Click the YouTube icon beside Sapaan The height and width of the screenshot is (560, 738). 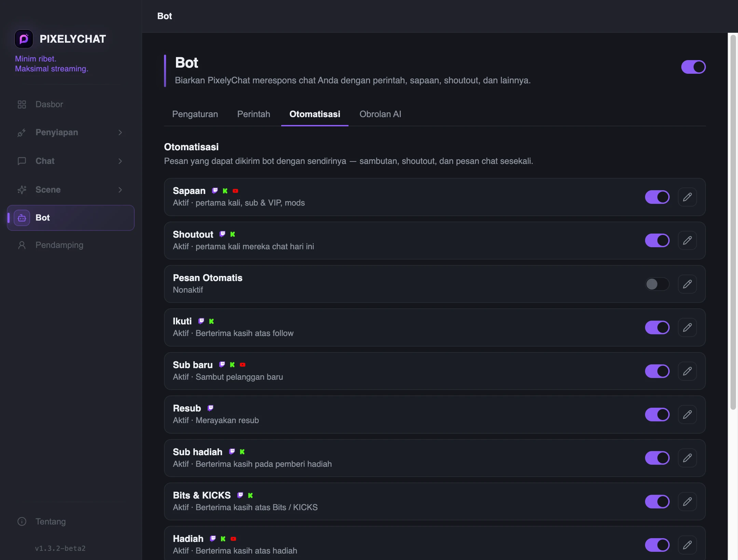[235, 191]
